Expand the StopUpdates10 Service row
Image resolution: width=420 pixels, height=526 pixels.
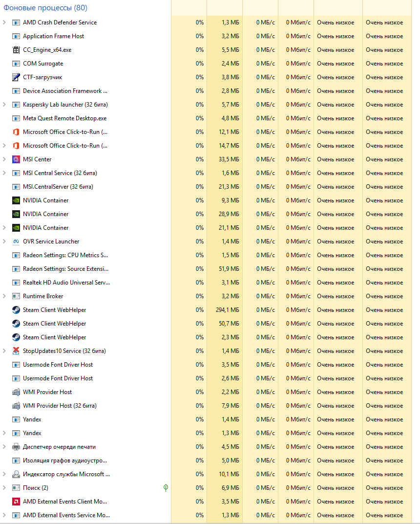point(4,351)
